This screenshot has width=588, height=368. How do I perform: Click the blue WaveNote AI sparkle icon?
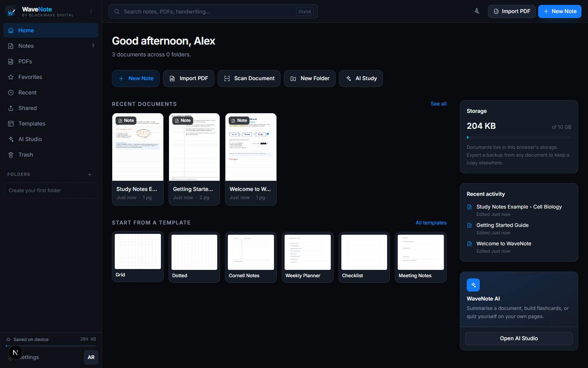473,285
